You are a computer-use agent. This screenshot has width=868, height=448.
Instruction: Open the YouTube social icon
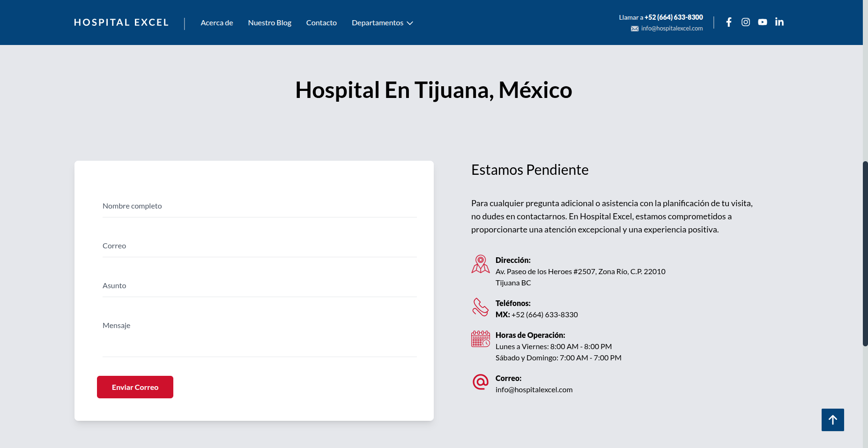(762, 22)
